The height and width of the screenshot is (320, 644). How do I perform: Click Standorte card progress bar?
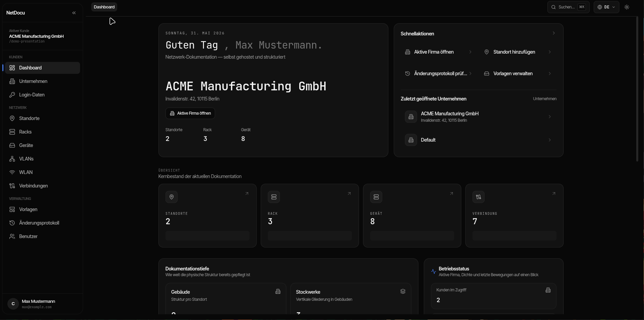pos(207,236)
